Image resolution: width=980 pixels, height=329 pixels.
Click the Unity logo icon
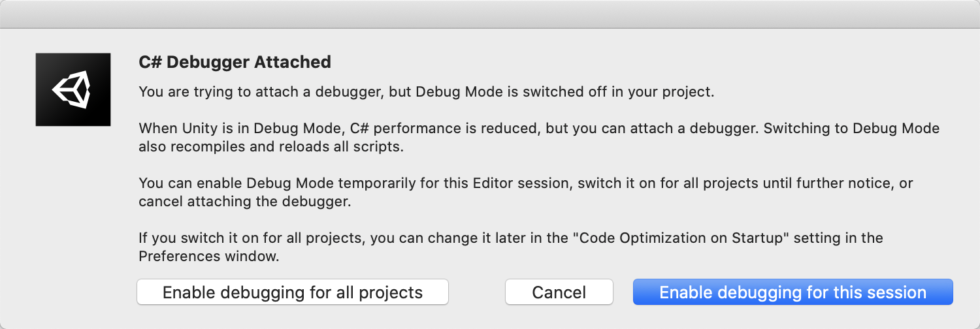[x=73, y=89]
